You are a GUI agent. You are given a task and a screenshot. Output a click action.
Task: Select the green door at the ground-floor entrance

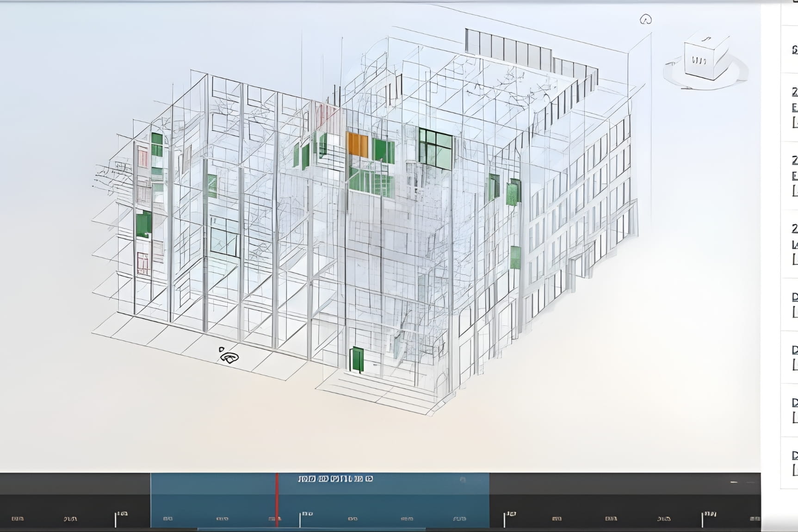[357, 360]
